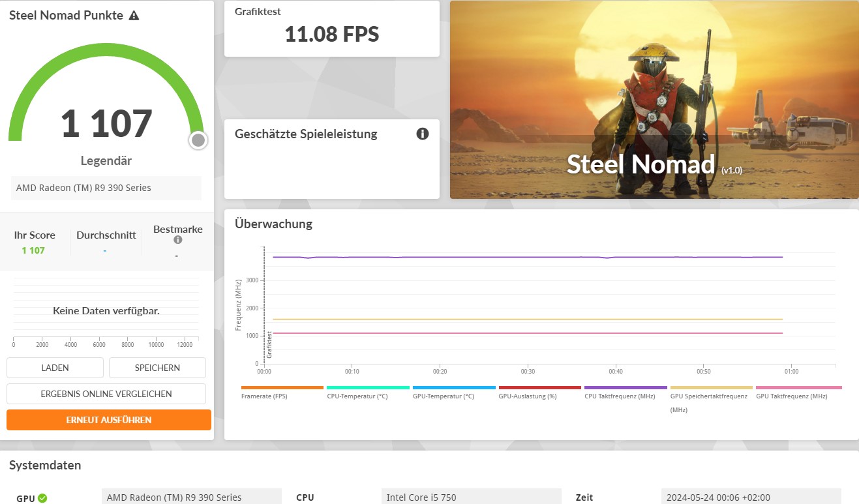Viewport: 859px width, 504px height.
Task: Click the Überwachung panel heading
Action: (x=273, y=224)
